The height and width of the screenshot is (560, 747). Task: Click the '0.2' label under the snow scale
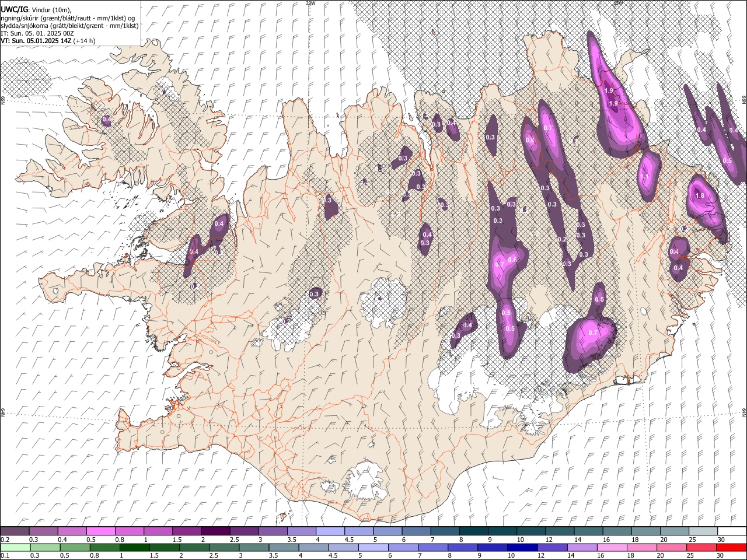tap(5, 540)
